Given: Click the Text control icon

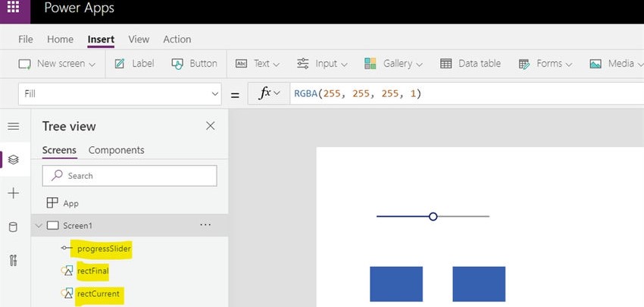Looking at the screenshot, I should pyautogui.click(x=241, y=64).
